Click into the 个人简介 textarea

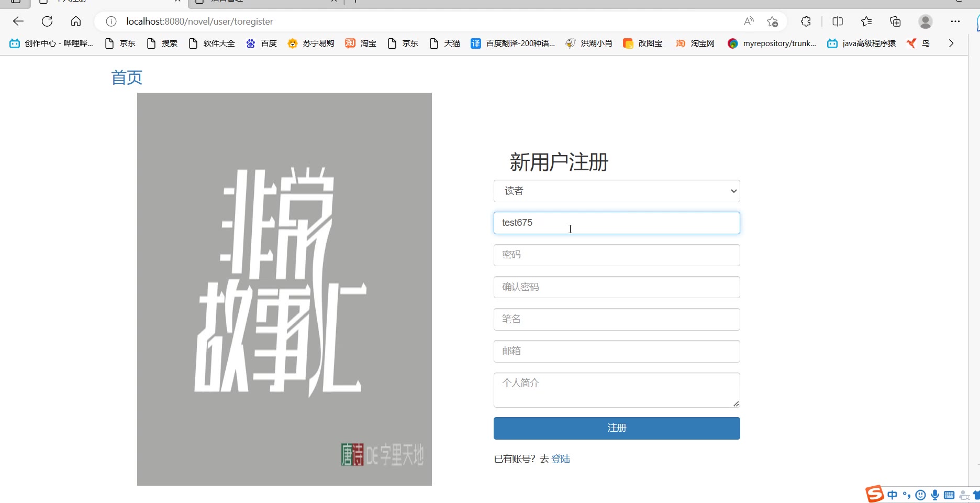(x=617, y=390)
